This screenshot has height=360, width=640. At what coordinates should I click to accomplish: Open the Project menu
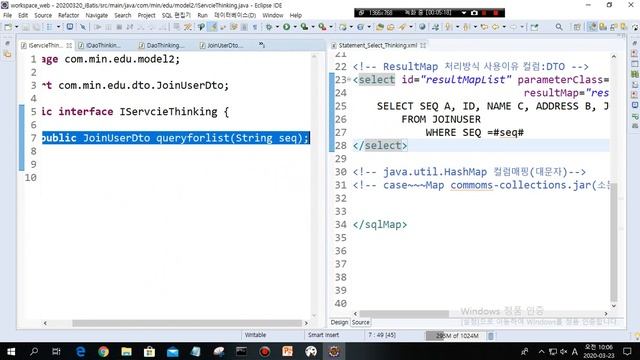[146, 16]
